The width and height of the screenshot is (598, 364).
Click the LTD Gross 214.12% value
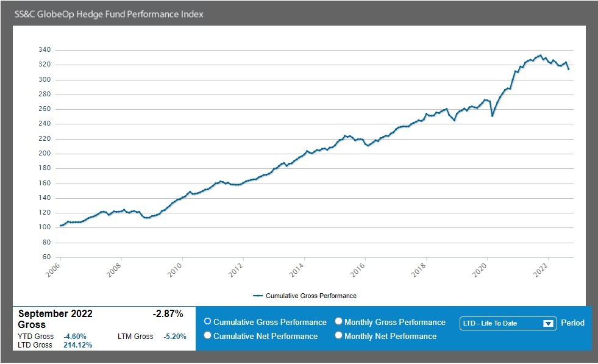click(x=77, y=345)
